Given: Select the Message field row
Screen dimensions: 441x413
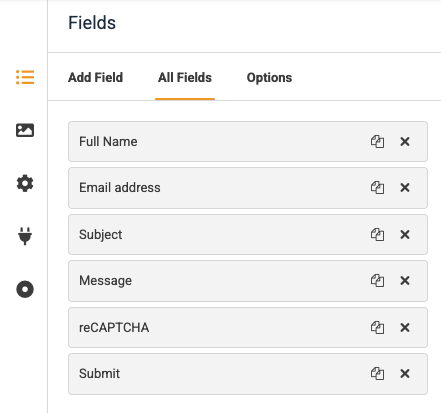Looking at the screenshot, I should [x=248, y=281].
